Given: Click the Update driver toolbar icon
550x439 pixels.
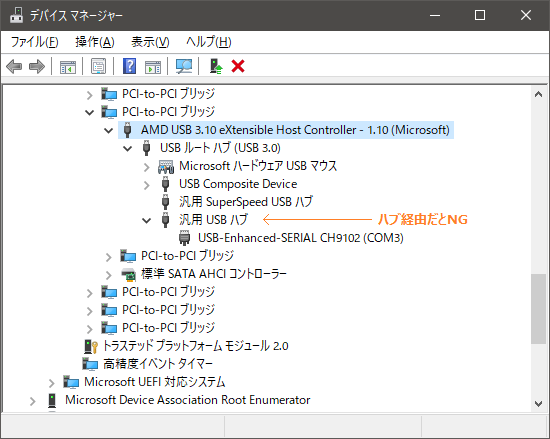Looking at the screenshot, I should [x=216, y=66].
